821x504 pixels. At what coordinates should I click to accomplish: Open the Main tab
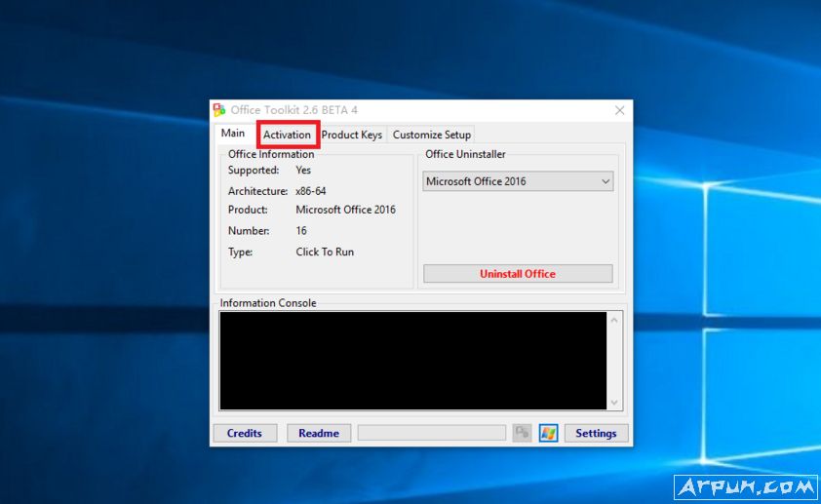click(x=233, y=133)
